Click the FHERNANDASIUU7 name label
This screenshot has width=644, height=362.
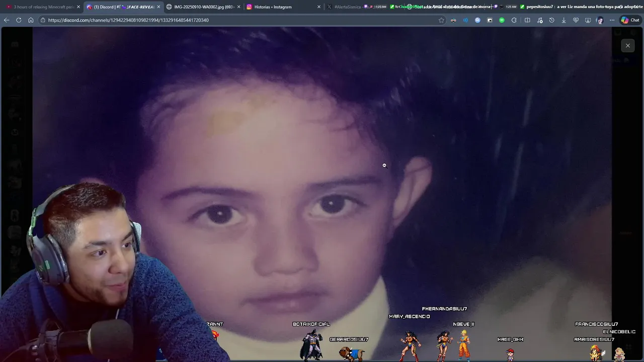444,309
